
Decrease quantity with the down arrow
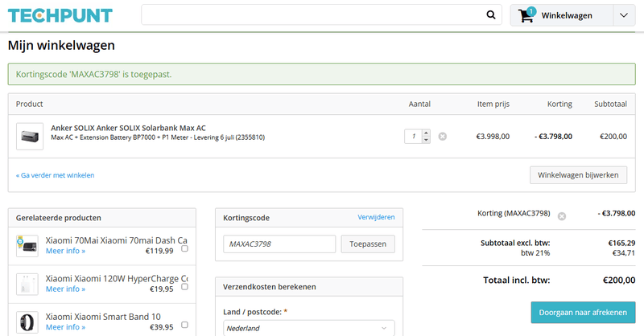[426, 140]
